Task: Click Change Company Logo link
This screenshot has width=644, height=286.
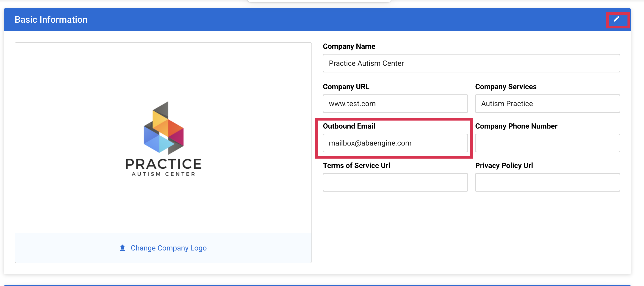Action: click(169, 248)
